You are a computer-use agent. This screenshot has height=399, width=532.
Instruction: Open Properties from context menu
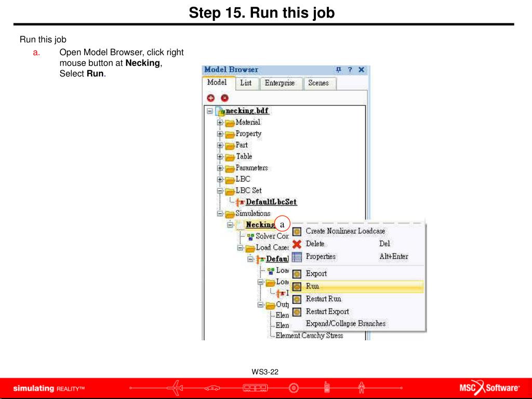pyautogui.click(x=357, y=257)
